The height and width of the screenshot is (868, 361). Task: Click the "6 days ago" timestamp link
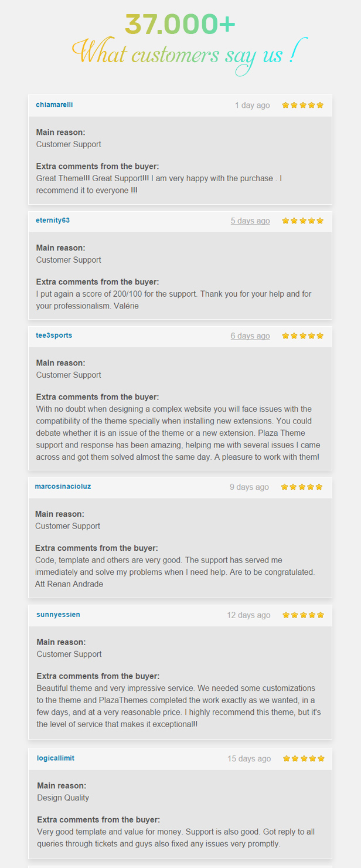250,336
